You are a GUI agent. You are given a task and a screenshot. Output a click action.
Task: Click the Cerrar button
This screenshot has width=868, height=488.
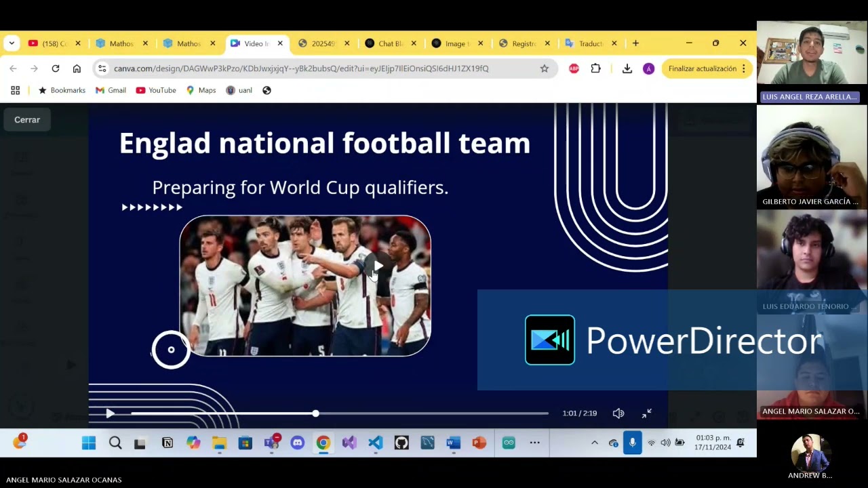coord(27,120)
